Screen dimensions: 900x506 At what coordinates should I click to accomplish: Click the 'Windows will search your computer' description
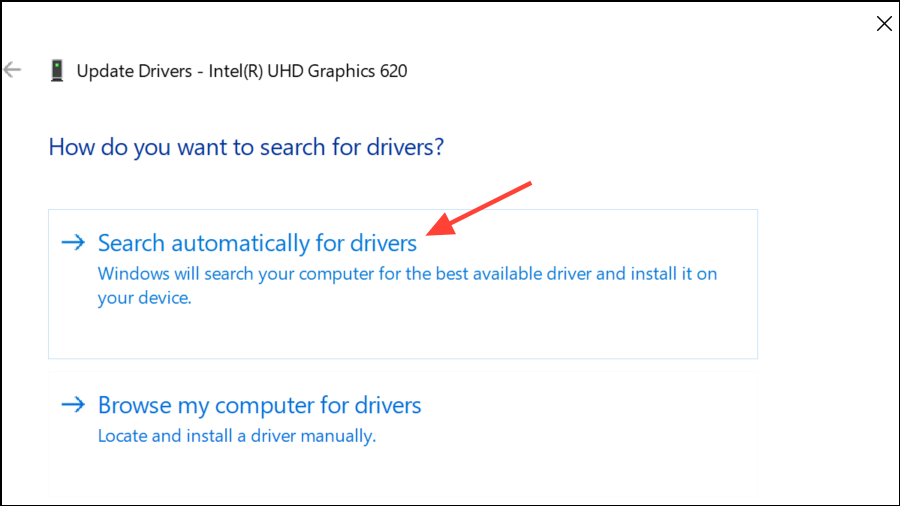click(x=407, y=273)
